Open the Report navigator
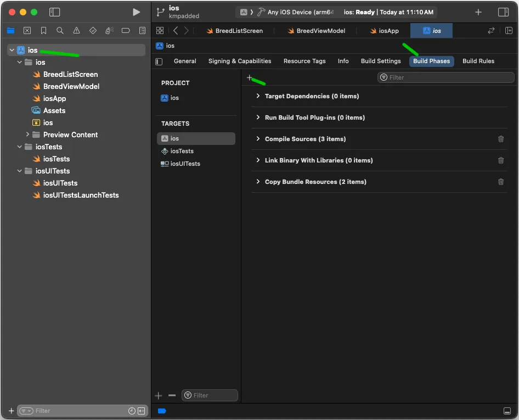This screenshot has height=420, width=519. click(x=142, y=31)
